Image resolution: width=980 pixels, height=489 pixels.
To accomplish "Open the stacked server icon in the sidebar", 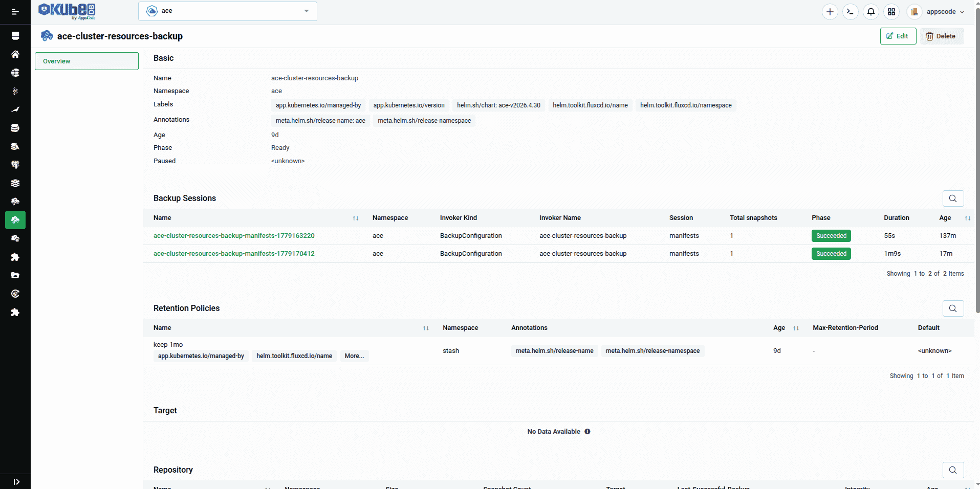I will pyautogui.click(x=15, y=36).
